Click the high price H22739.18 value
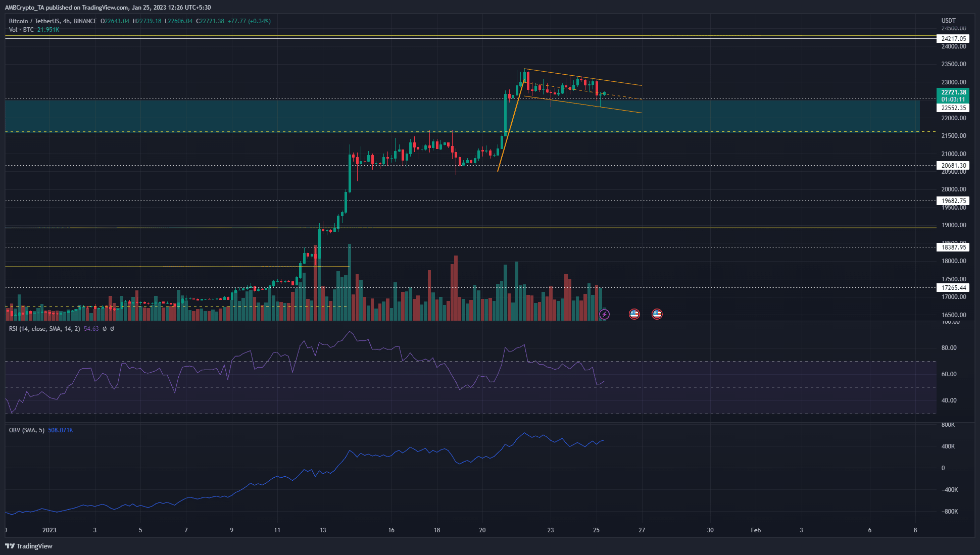Viewport: 980px width, 555px height. (x=147, y=21)
